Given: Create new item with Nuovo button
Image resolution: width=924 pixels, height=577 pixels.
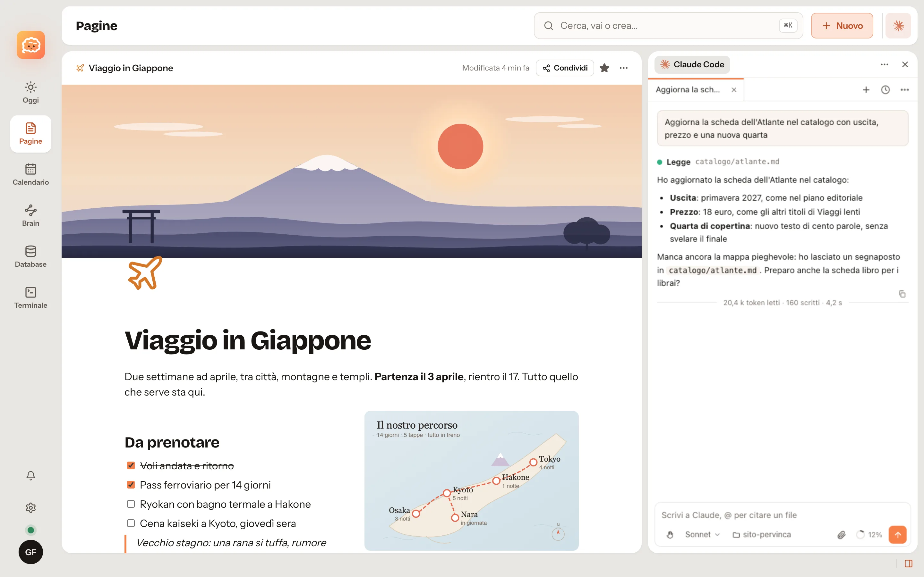Looking at the screenshot, I should click(842, 26).
